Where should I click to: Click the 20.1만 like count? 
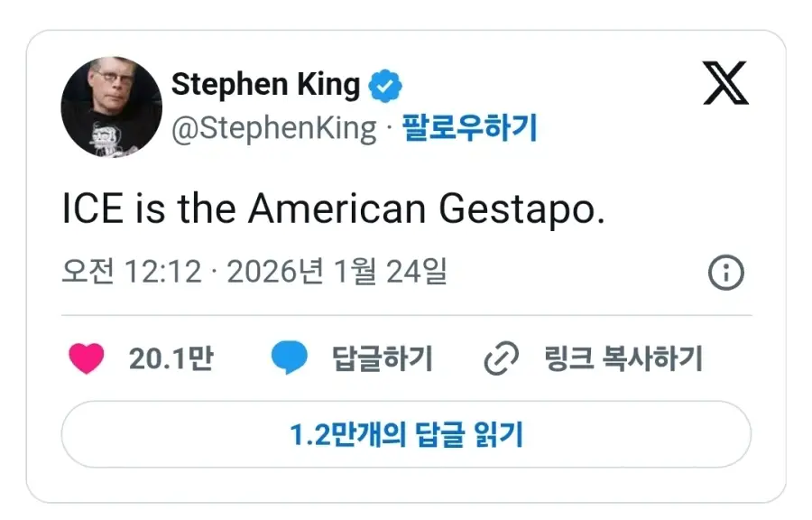[171, 359]
